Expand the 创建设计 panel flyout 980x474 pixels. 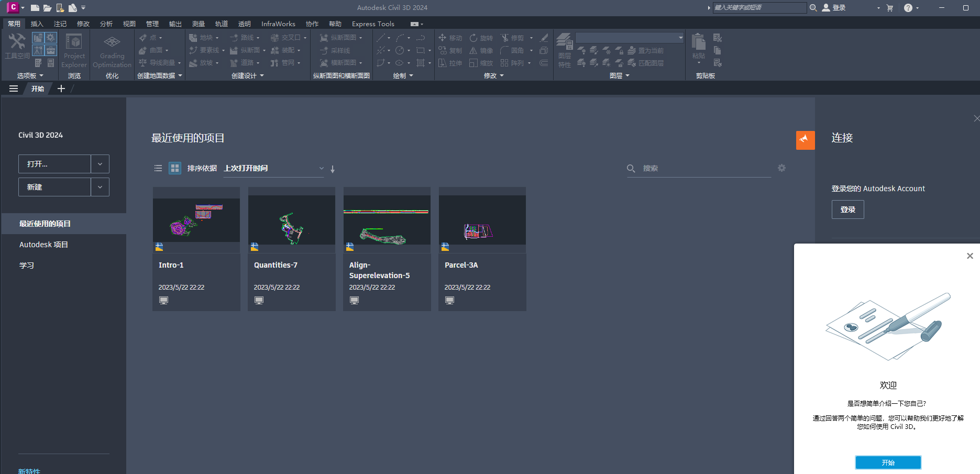tap(248, 75)
